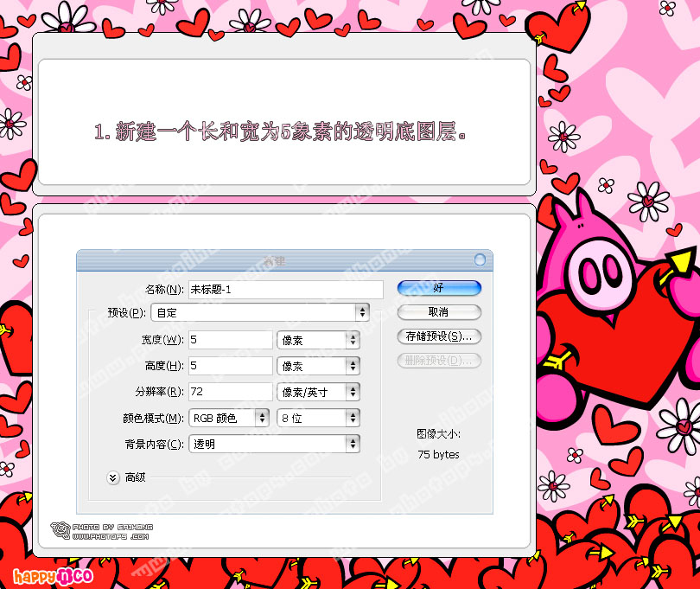
Task: Click the 名称 name input field
Action: [x=285, y=290]
